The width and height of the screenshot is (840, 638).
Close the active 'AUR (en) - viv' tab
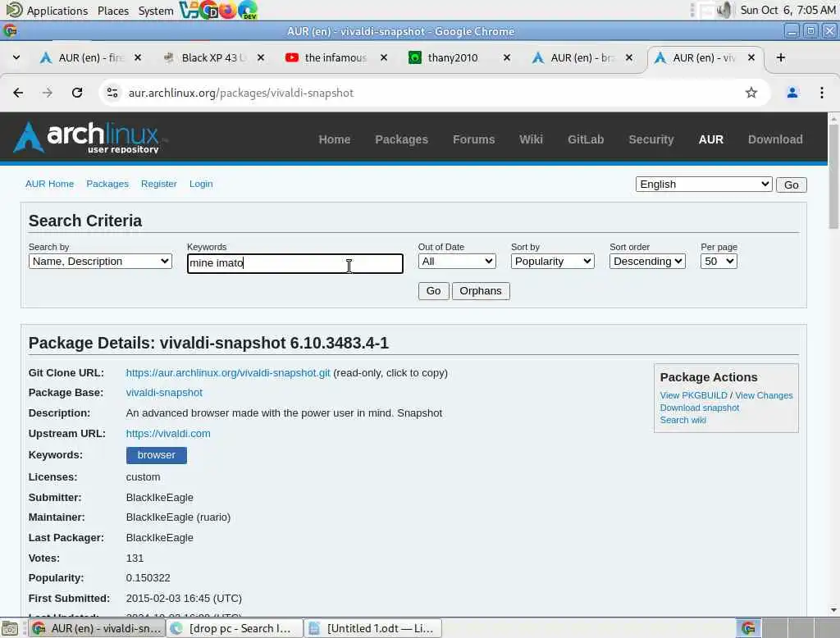tap(751, 57)
